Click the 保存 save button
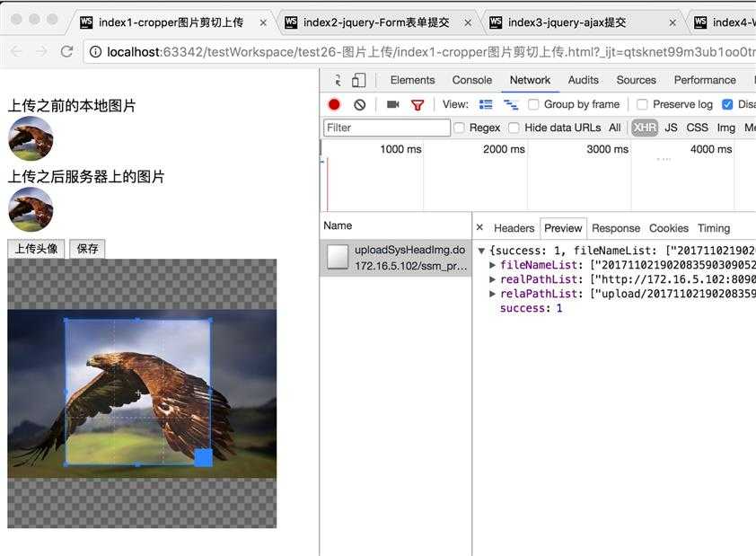The image size is (756, 556). click(x=87, y=249)
